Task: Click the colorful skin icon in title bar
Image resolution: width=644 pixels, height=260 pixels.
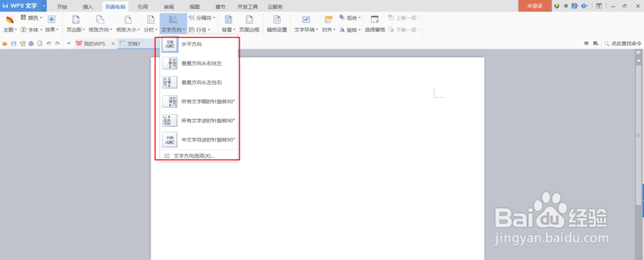Action: pos(557,6)
